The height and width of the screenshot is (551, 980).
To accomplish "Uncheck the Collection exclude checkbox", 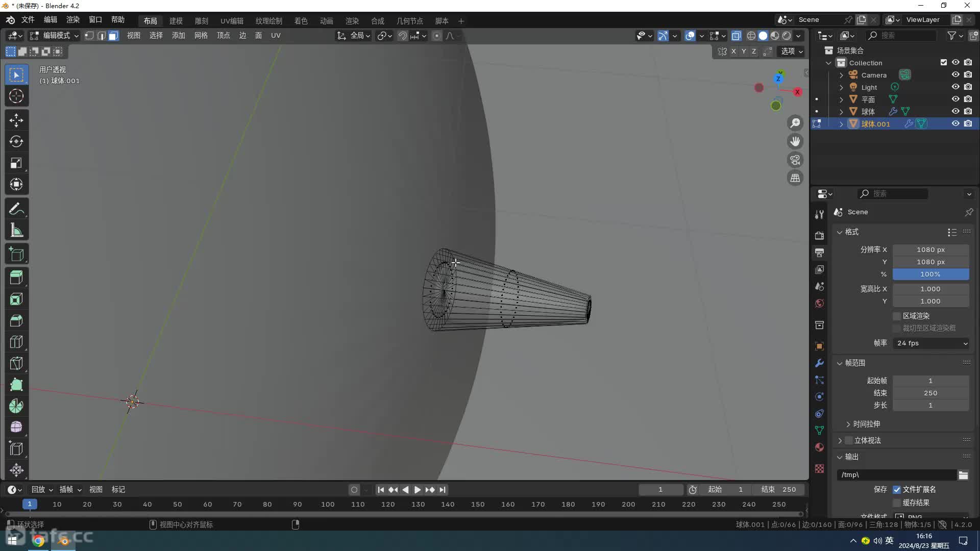I will pyautogui.click(x=944, y=63).
